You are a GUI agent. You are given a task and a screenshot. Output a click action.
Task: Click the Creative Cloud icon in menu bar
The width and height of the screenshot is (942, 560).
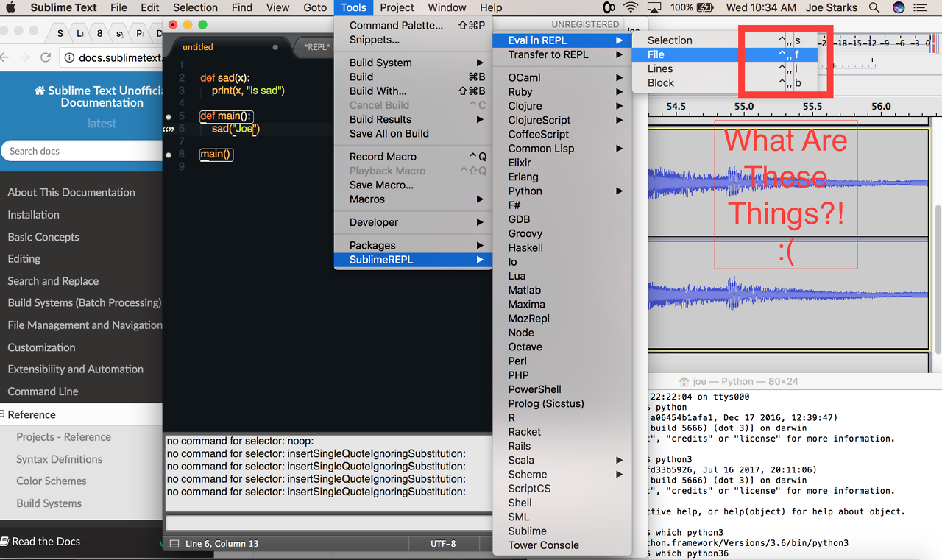[609, 7]
